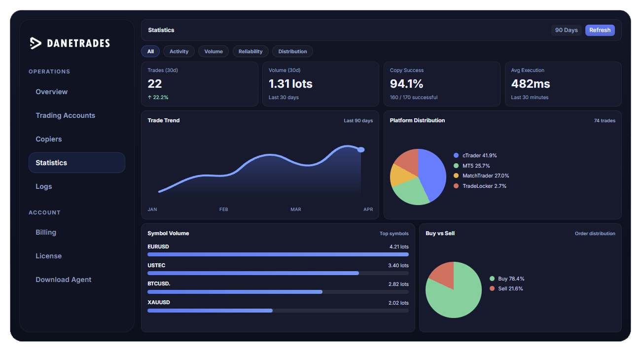Screen dimensions: 644x352
Task: Click the Sell legend dot
Action: tap(492, 289)
